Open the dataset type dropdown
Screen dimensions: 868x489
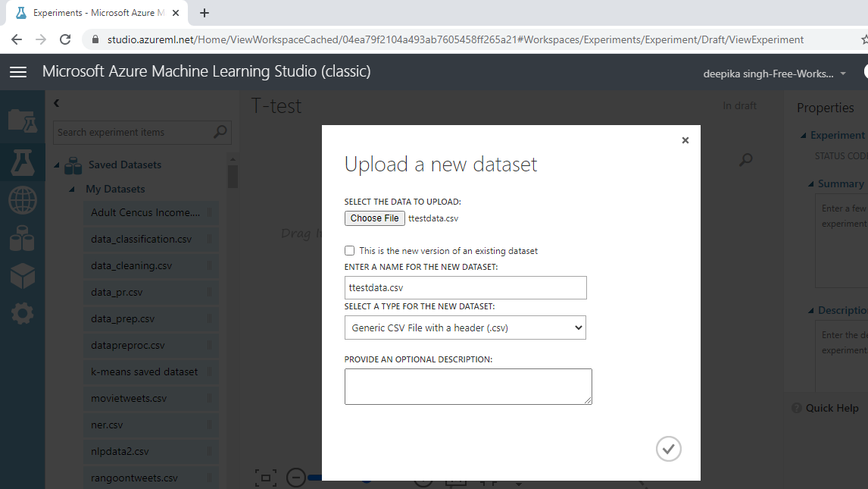(465, 328)
